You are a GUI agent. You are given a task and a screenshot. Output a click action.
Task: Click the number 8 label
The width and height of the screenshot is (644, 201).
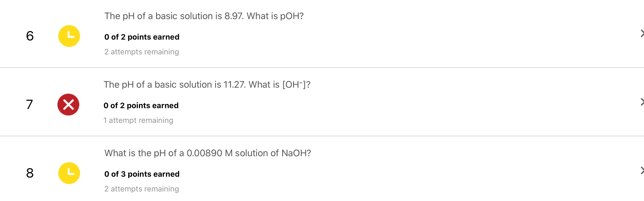30,172
